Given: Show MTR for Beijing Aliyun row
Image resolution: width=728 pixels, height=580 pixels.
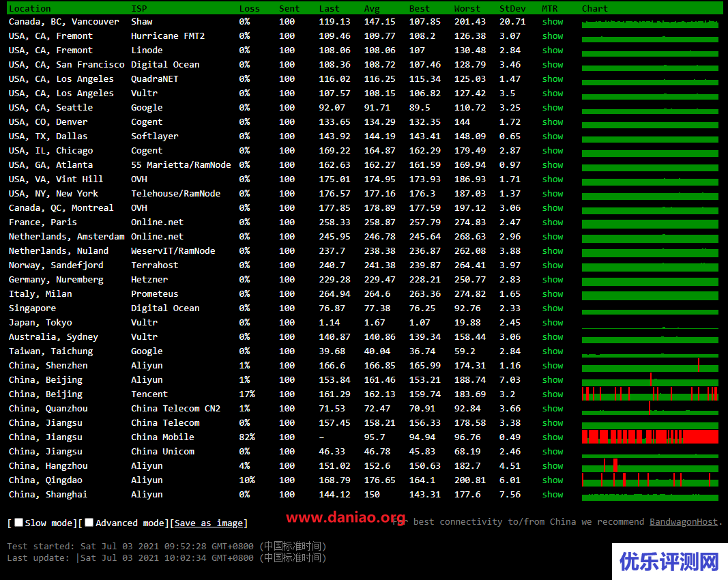Looking at the screenshot, I should [x=553, y=380].
